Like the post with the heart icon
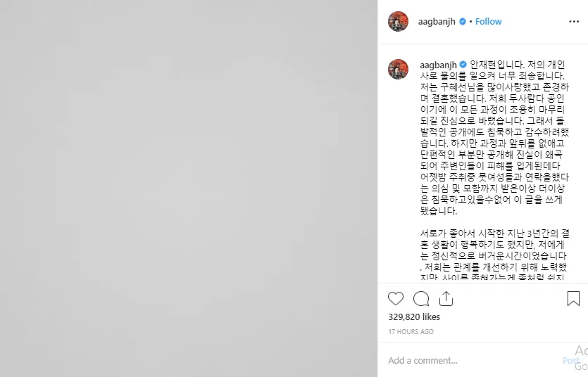This screenshot has width=588, height=377. click(x=396, y=299)
